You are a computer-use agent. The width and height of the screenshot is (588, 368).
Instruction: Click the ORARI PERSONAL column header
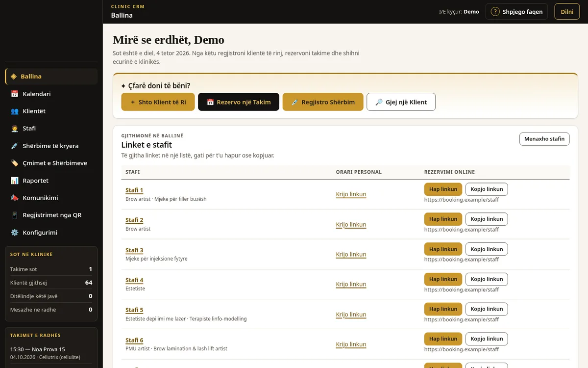click(359, 172)
